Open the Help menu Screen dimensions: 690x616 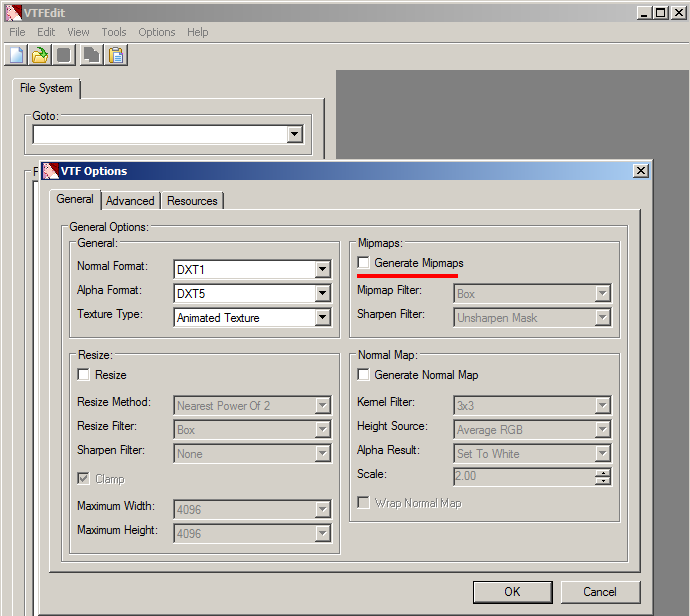[198, 32]
